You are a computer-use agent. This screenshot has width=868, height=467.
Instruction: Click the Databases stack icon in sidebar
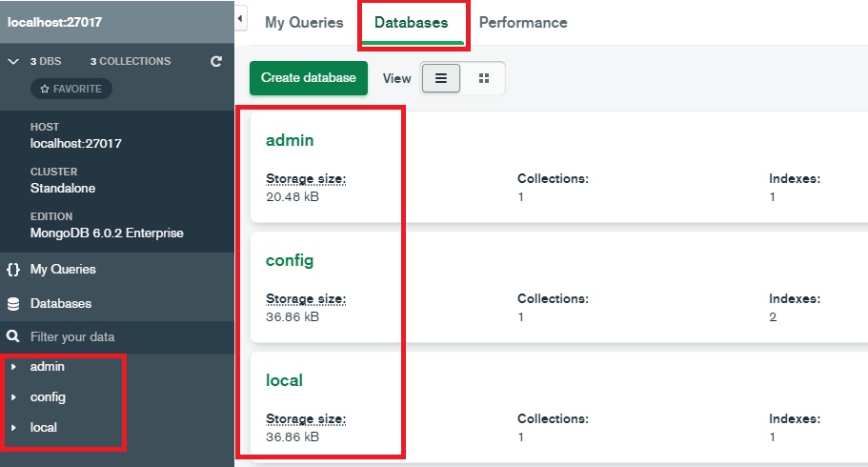(x=13, y=304)
